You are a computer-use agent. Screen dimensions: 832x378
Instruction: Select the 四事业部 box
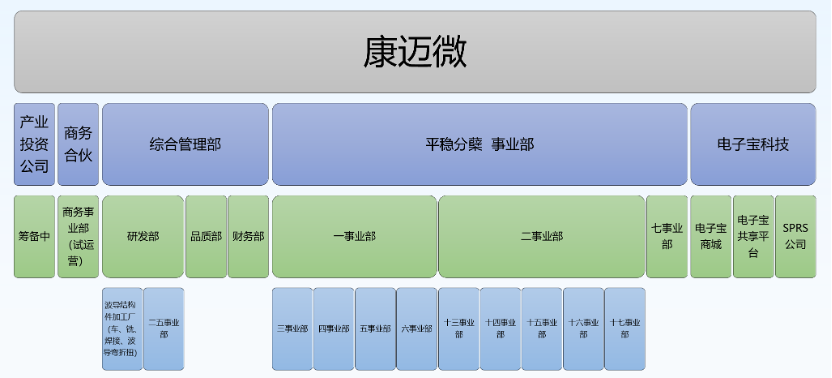[334, 329]
